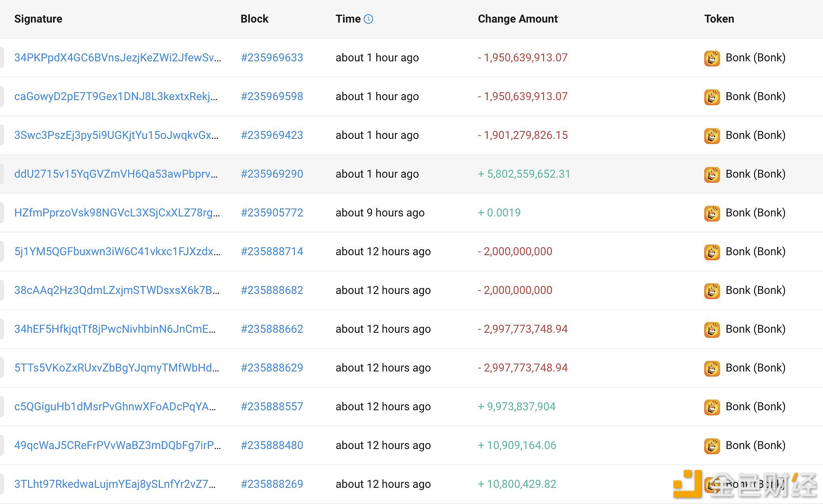Open signature caGowyD2pE7T9Gex1DNJ transaction

(116, 97)
